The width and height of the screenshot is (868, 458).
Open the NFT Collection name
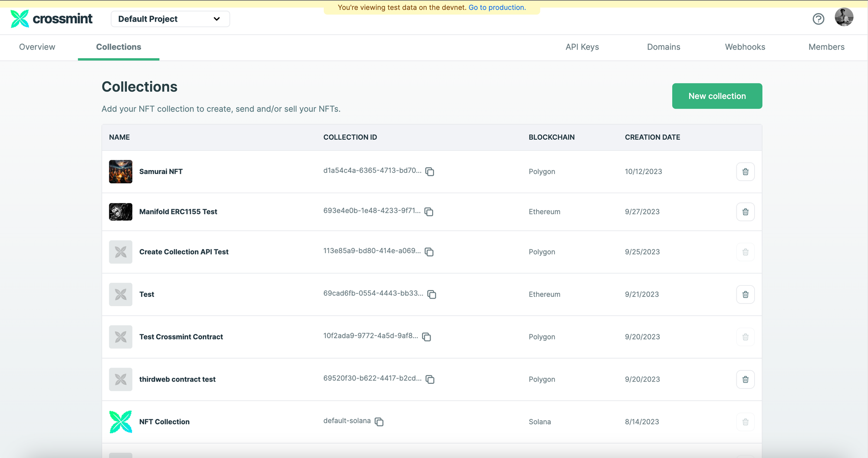point(164,422)
